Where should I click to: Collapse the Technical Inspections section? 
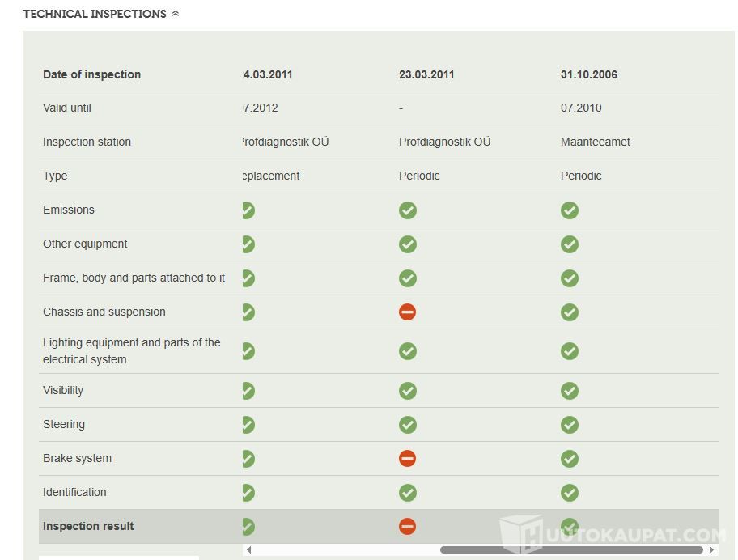[x=176, y=14]
